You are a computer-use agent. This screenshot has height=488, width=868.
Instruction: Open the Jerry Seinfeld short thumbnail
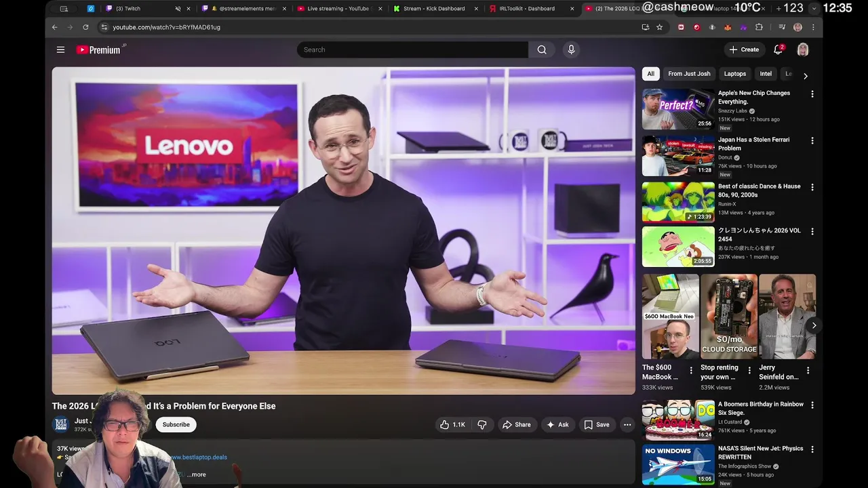(x=787, y=317)
